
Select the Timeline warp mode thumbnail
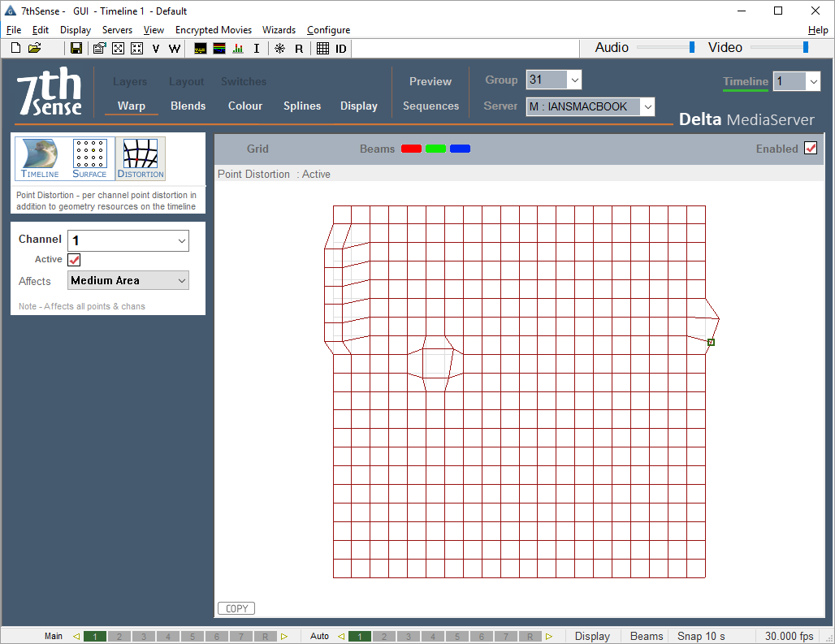click(x=40, y=158)
